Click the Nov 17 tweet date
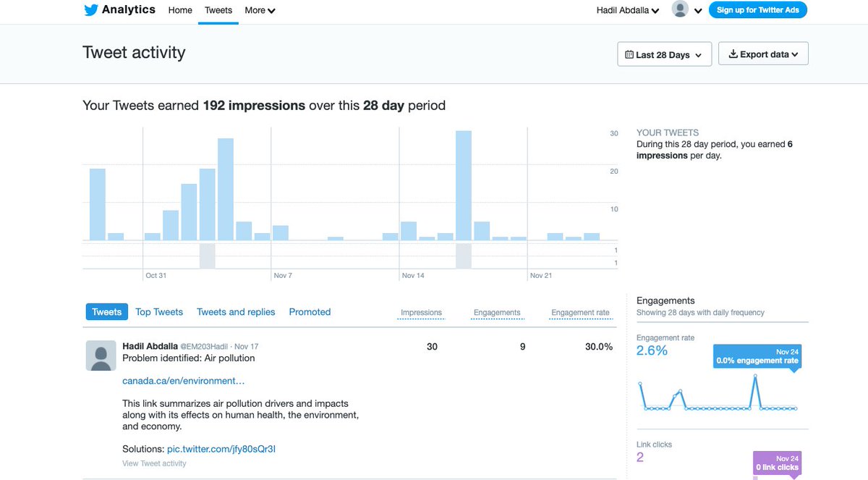 pyautogui.click(x=247, y=347)
